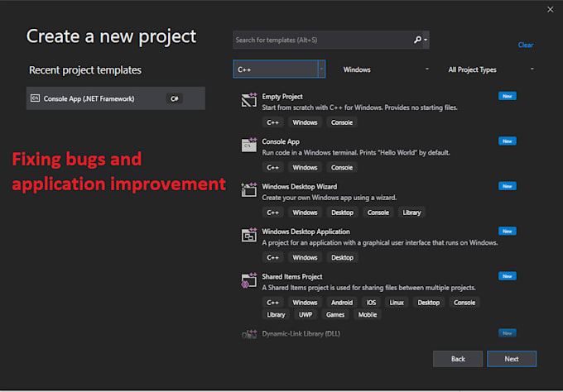Select the Windows Desktop Wizard title
563x392 pixels.
point(300,187)
